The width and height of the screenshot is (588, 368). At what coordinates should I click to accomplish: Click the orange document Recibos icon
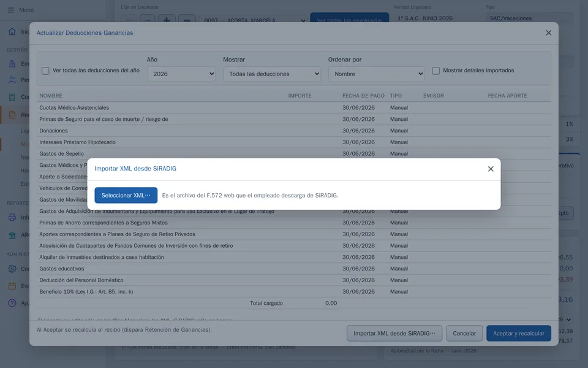coord(12,115)
